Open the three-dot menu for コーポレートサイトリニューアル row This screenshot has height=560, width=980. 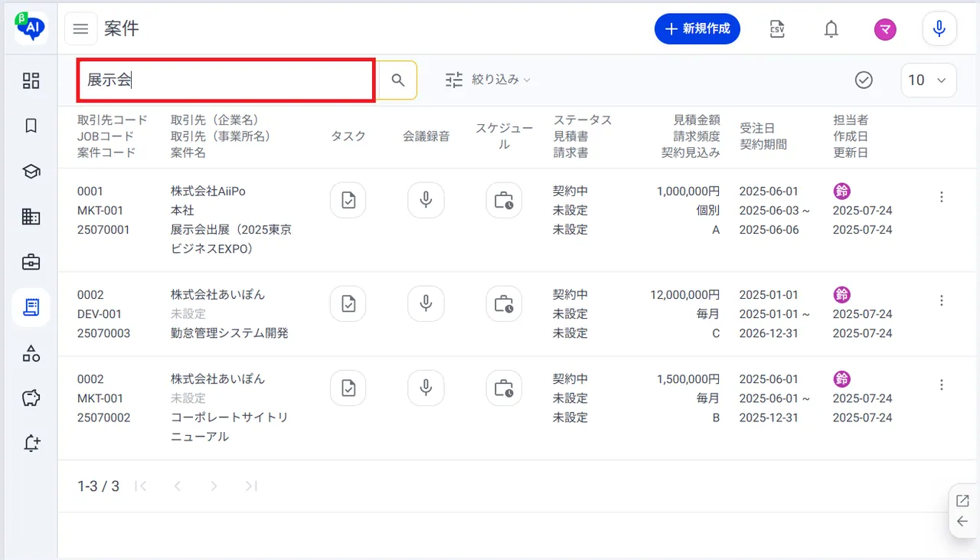pyautogui.click(x=942, y=385)
